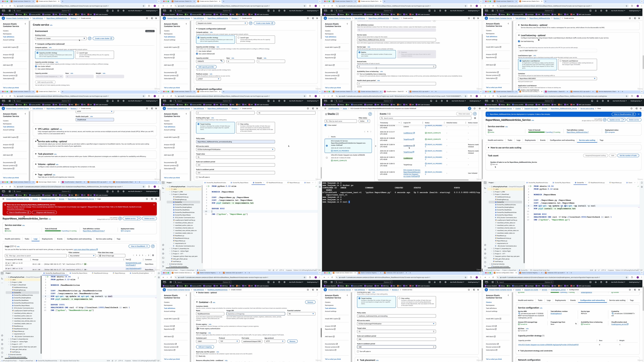
Task: Dismiss the red deployment error banner
Action: click(154, 205)
